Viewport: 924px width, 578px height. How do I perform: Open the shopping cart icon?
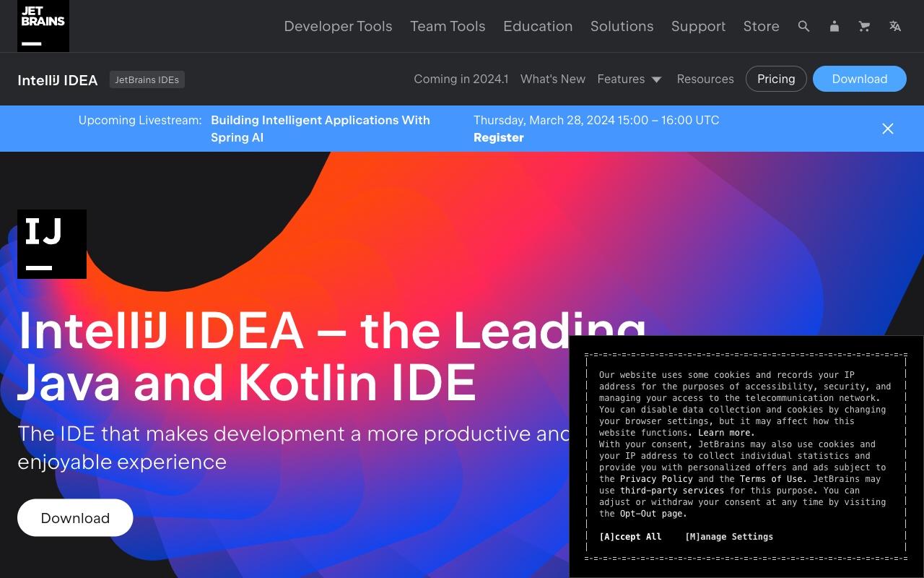tap(864, 26)
